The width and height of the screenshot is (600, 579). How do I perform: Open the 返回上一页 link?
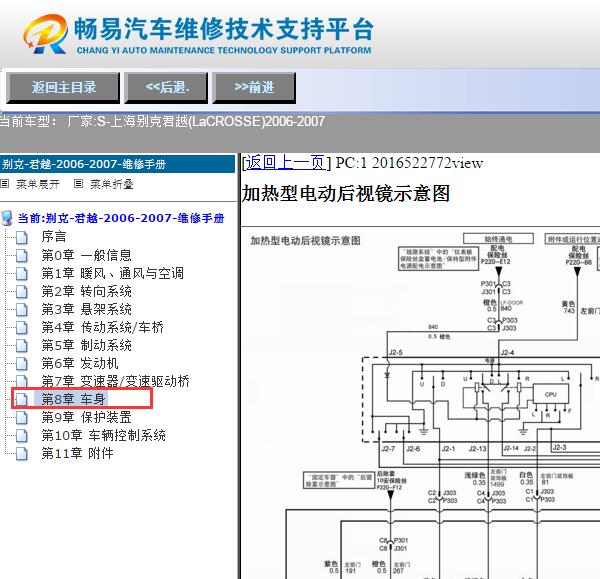(x=285, y=163)
